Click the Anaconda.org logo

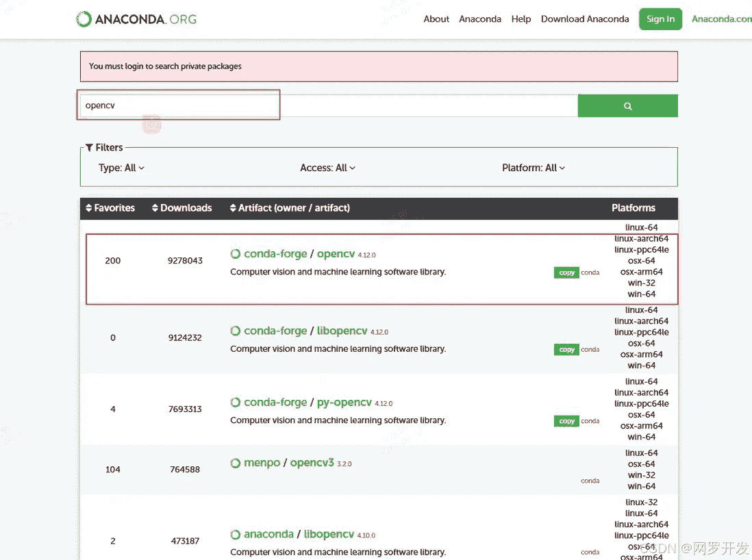(x=137, y=19)
